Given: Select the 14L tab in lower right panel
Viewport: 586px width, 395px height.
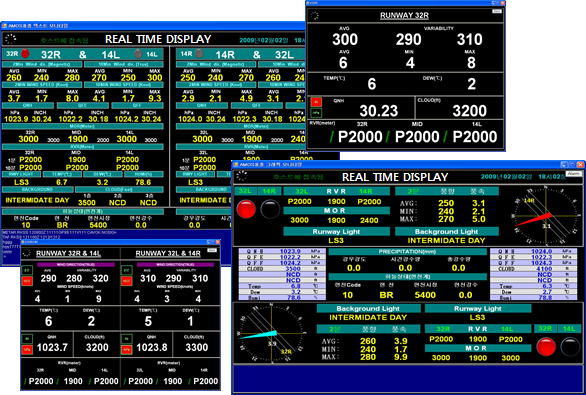Looking at the screenshot, I should pyautogui.click(x=569, y=328).
